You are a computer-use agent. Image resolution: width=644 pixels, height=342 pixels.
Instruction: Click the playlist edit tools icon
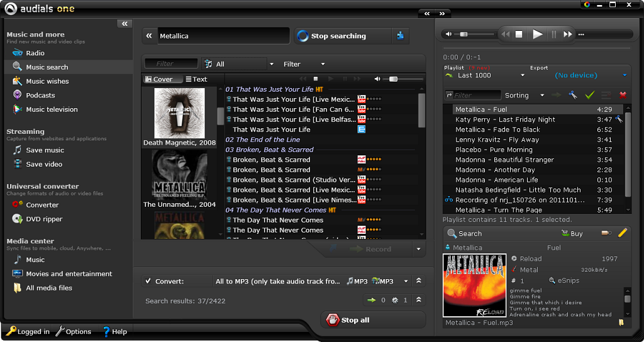click(x=572, y=96)
